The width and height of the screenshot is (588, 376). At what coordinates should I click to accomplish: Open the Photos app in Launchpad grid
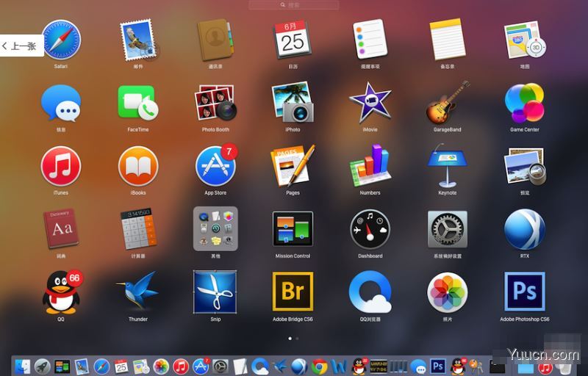pos(448,292)
